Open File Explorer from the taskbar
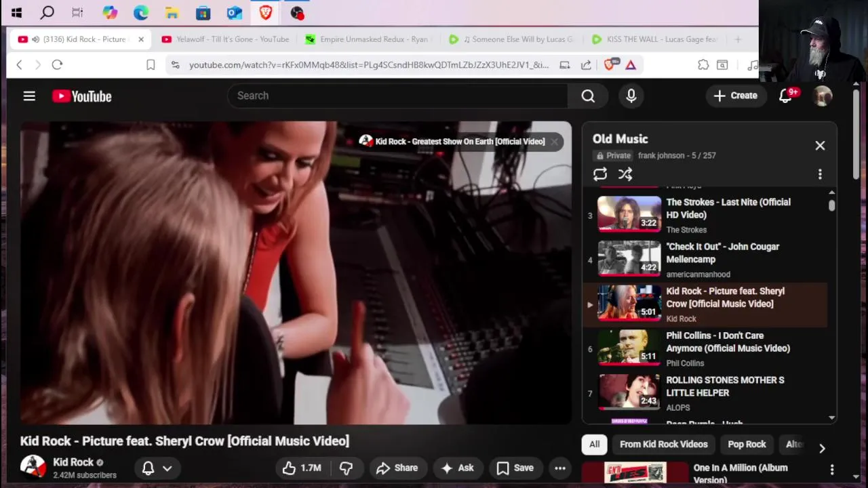 pyautogui.click(x=172, y=12)
